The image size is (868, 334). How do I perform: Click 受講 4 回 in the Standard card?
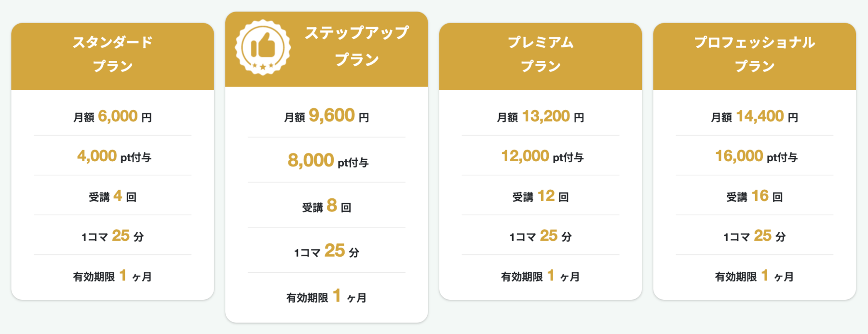(x=112, y=196)
